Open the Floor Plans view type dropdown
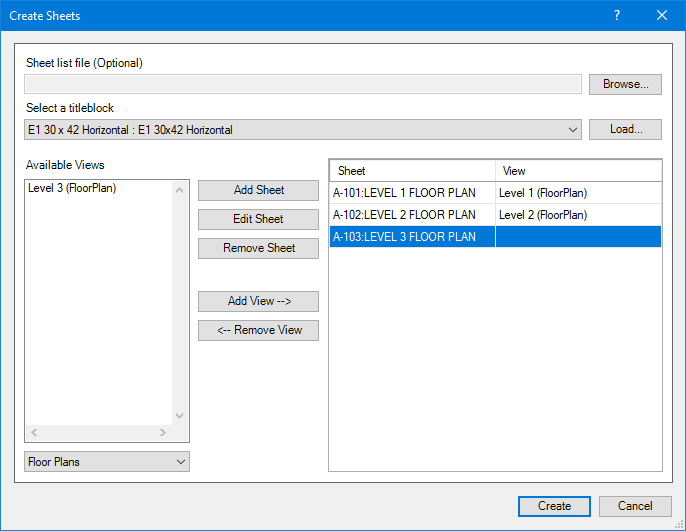The image size is (686, 531). pyautogui.click(x=107, y=462)
